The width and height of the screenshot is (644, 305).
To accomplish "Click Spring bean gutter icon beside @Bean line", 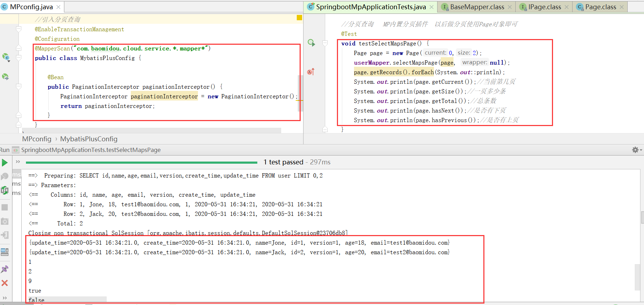I will click(5, 77).
